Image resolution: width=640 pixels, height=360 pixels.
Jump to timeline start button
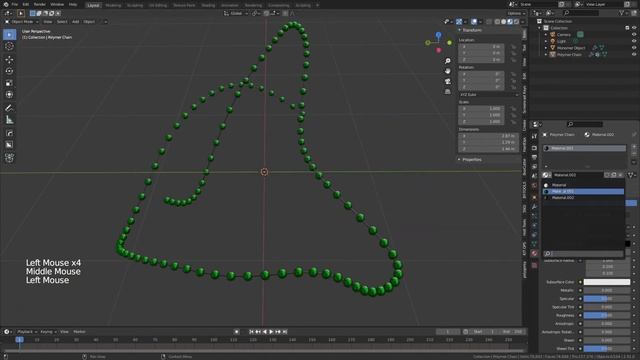pos(251,332)
